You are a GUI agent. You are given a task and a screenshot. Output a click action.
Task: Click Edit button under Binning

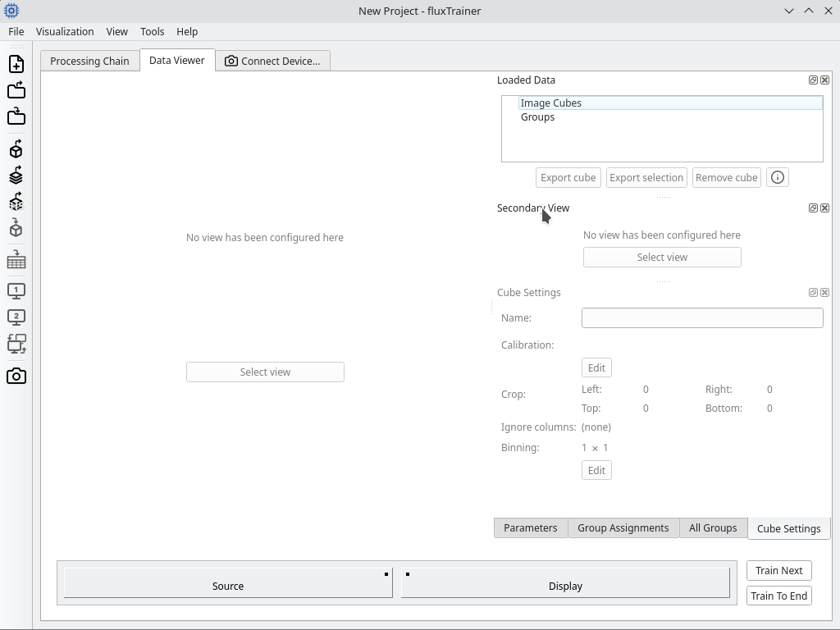click(596, 470)
